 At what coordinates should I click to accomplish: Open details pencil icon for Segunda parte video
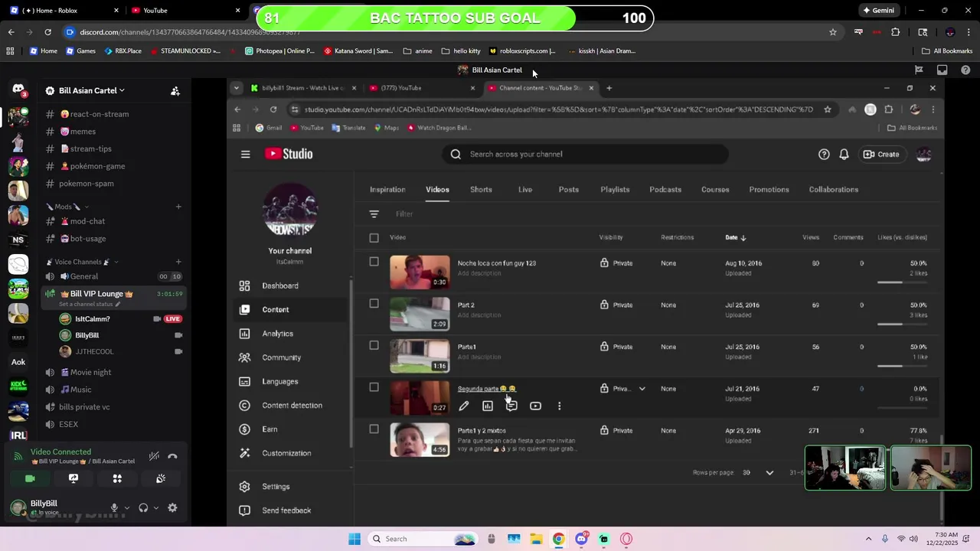(464, 406)
